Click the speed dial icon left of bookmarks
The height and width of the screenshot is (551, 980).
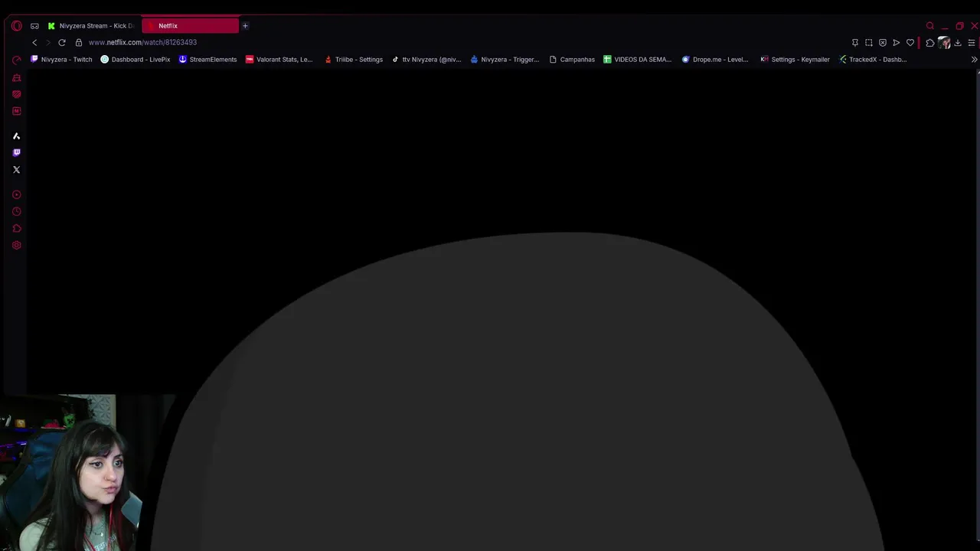pos(16,60)
